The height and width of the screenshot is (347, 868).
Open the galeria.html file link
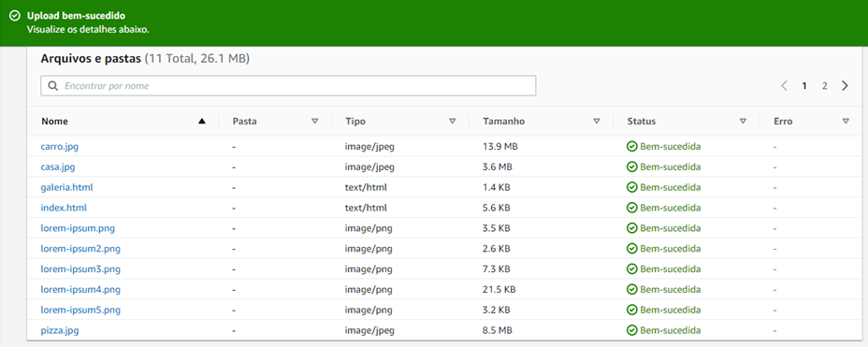(x=67, y=187)
